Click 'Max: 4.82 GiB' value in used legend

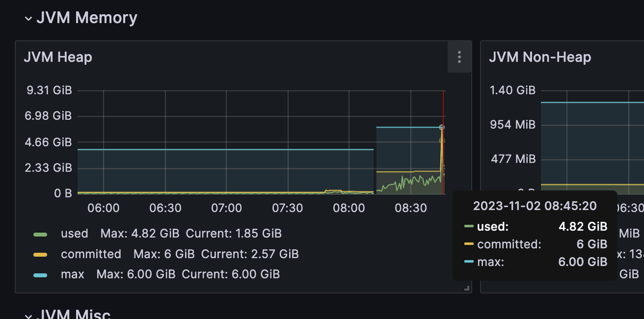click(139, 234)
